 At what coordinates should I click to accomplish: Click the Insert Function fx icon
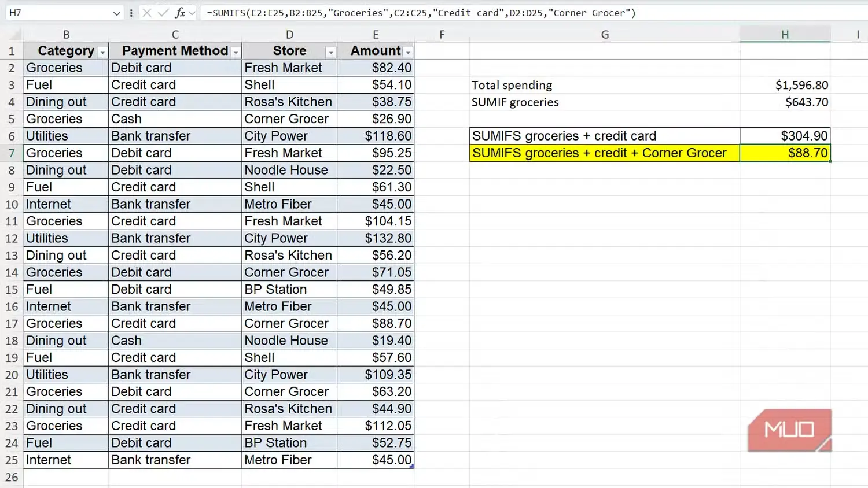tap(180, 13)
